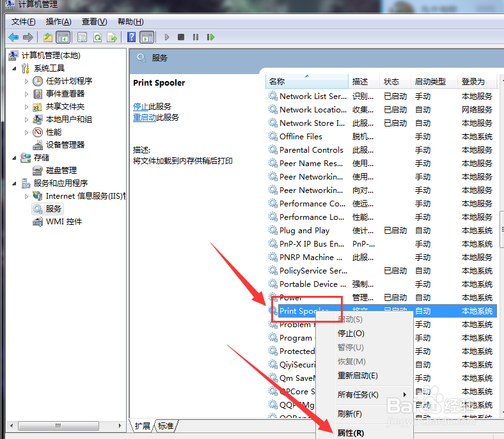The width and height of the screenshot is (504, 439).
Task: Expand the 性能 tree node
Action: coord(26,132)
